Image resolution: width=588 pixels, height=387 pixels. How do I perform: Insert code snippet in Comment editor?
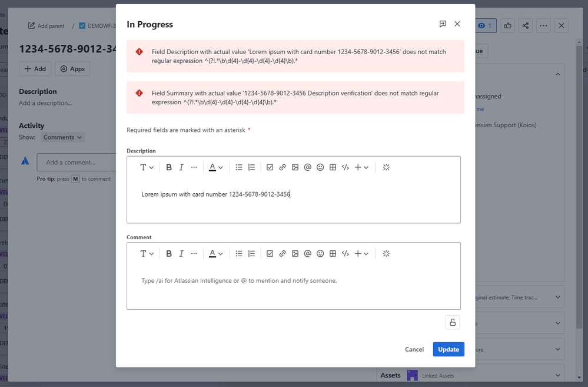346,254
